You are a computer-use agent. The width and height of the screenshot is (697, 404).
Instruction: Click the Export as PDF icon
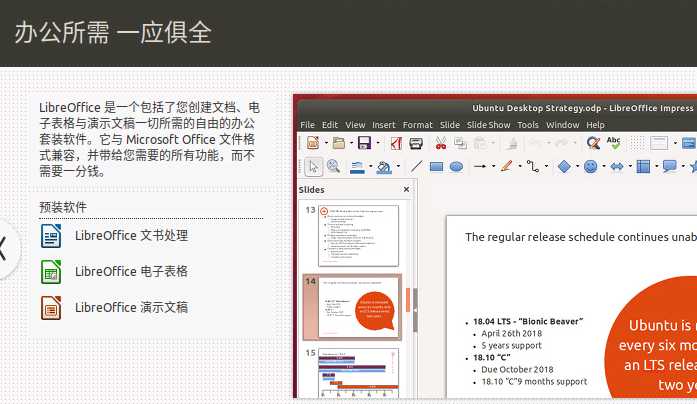396,143
